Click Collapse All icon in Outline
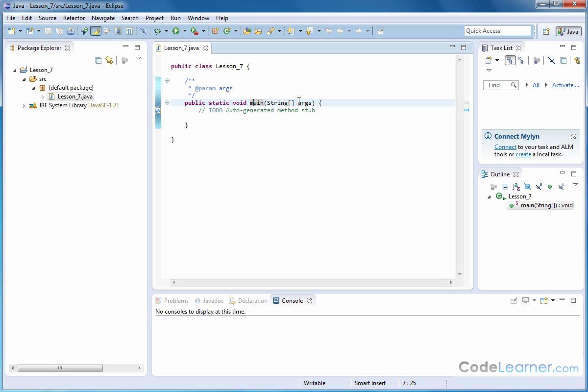Viewport: 588px width, 392px height. 505,187
